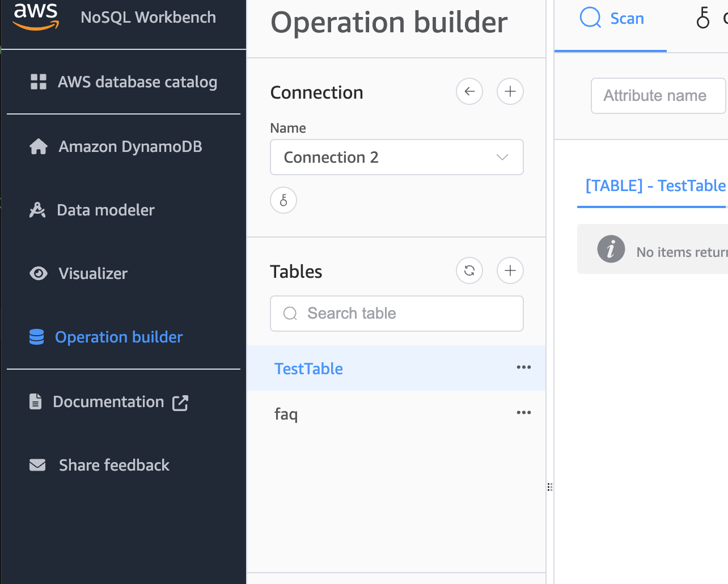Viewport: 728px width, 584px height.
Task: Click the database catalog grid icon
Action: click(x=39, y=82)
